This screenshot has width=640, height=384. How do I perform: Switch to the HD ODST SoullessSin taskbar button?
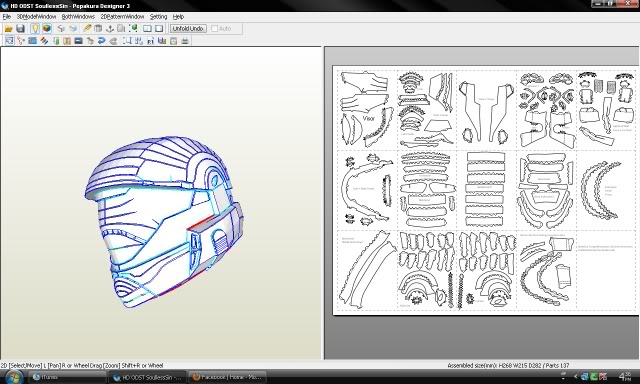click(x=148, y=377)
